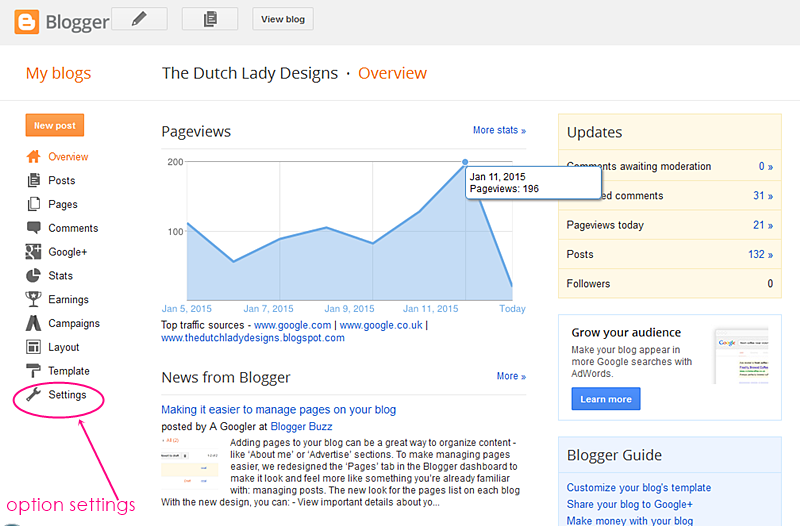Open Stats in the sidebar

(60, 275)
